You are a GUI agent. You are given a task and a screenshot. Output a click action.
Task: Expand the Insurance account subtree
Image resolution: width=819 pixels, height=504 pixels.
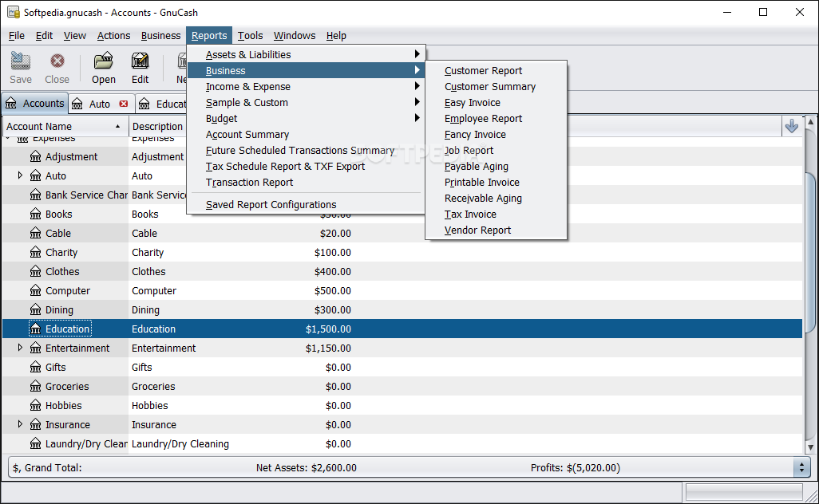click(20, 424)
